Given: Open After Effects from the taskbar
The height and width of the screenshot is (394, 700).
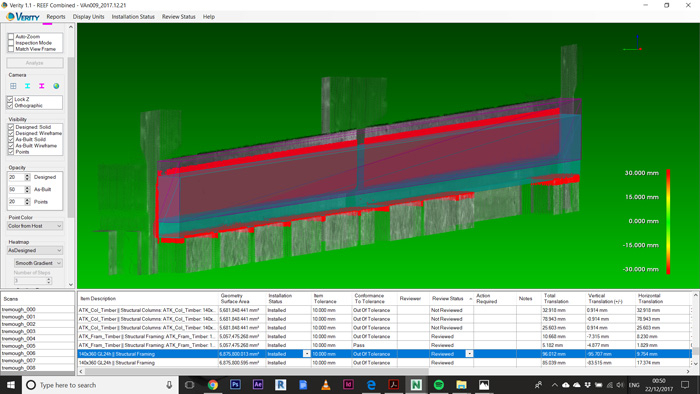Looking at the screenshot, I should pos(258,385).
